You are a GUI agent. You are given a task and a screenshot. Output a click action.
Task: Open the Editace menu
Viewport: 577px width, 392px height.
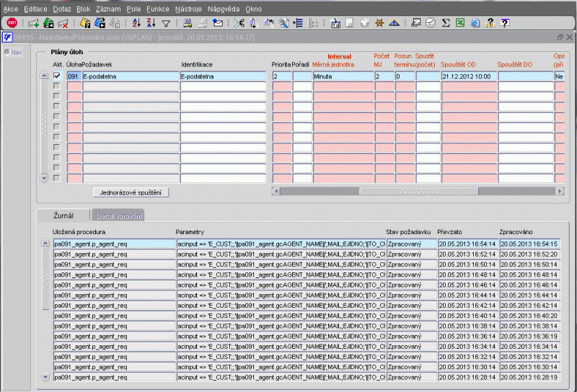click(35, 9)
